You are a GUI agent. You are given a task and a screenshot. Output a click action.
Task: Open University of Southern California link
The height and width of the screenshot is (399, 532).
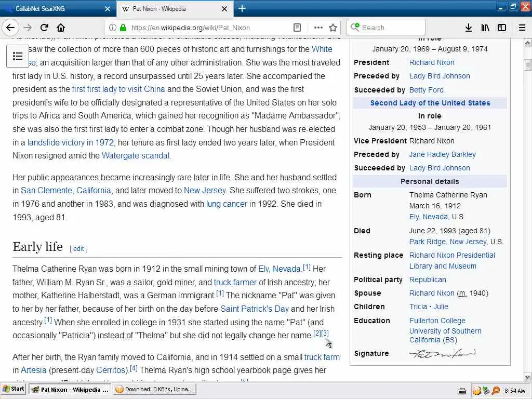click(445, 335)
